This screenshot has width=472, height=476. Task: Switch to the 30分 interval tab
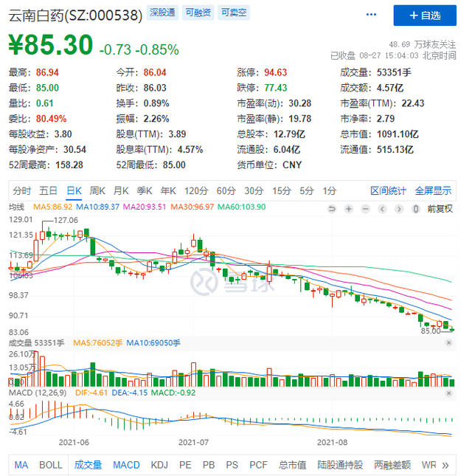pyautogui.click(x=254, y=191)
